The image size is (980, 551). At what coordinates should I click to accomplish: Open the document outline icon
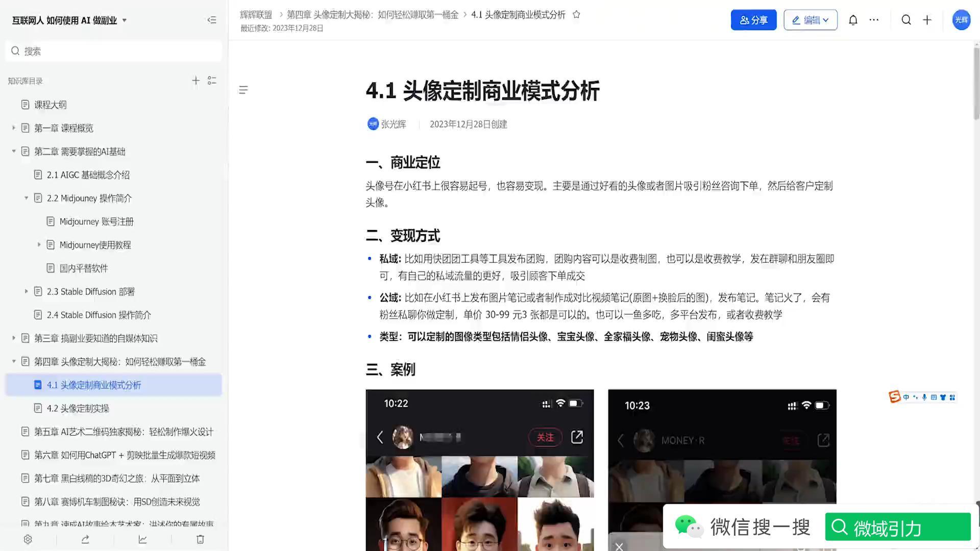click(243, 90)
